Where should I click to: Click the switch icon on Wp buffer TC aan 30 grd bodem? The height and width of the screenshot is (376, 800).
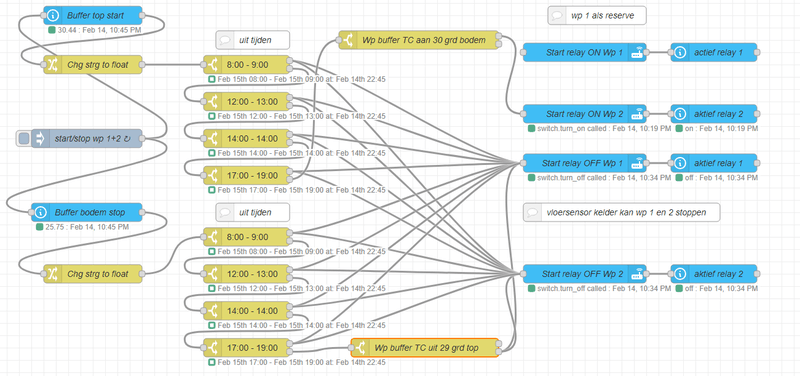click(x=348, y=40)
